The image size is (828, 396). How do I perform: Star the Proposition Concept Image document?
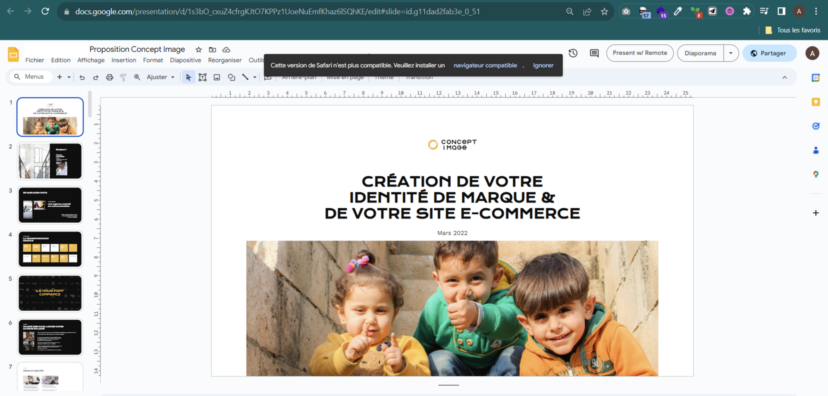(x=199, y=50)
